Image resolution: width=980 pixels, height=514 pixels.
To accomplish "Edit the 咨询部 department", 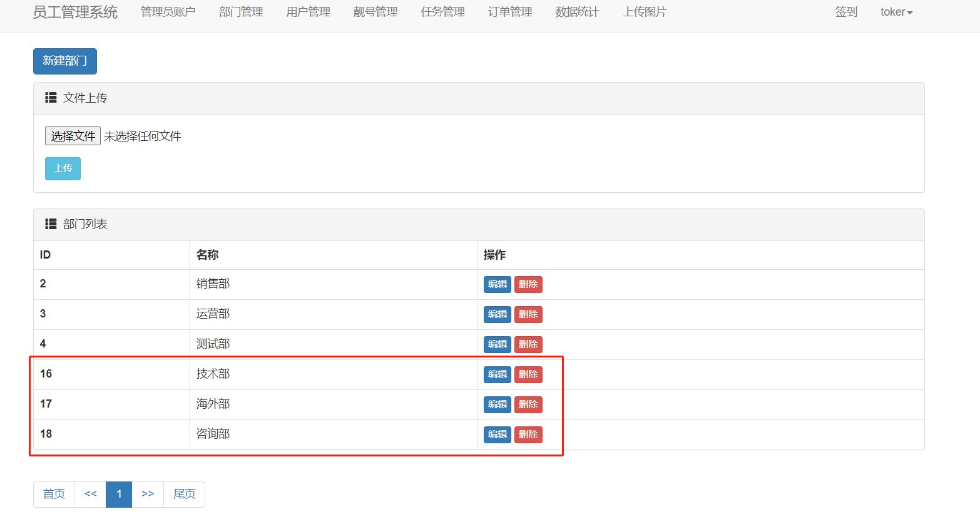I will click(x=498, y=434).
